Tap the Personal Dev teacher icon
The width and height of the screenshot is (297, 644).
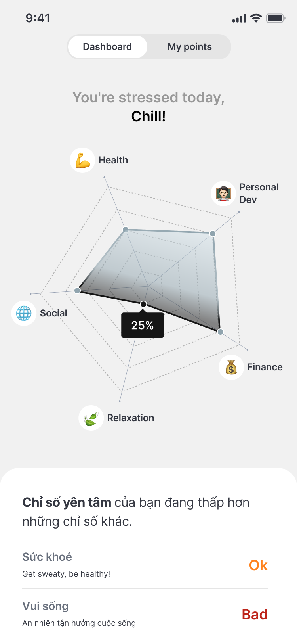point(223,194)
